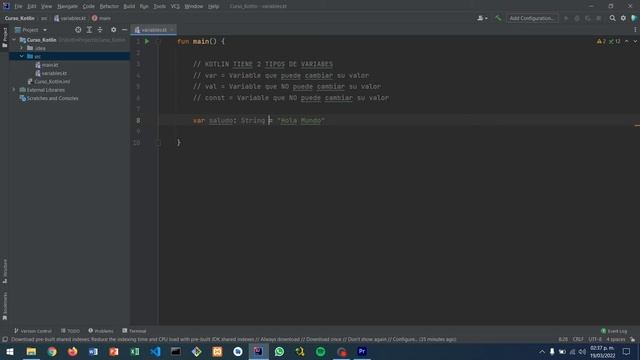
Task: Click Collapse All in Project panel
Action: [x=100, y=30]
